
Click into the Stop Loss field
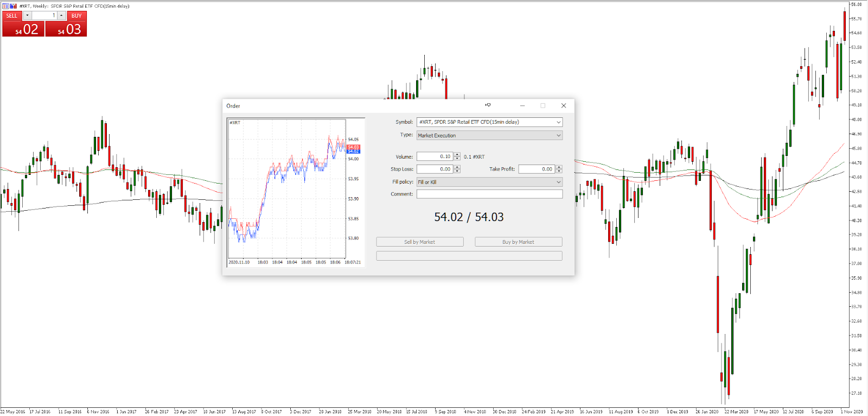(x=435, y=169)
